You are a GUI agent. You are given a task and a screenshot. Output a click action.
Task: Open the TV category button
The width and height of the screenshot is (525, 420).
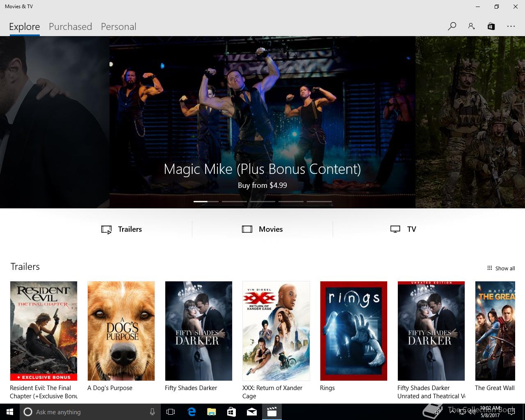[x=403, y=229]
